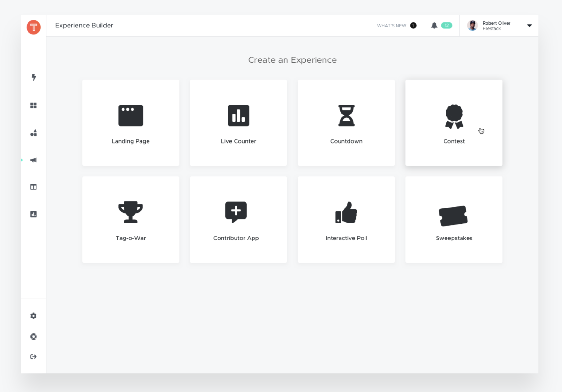562x392 pixels.
Task: Select the lightning quick-actions icon in sidebar
Action: [x=33, y=77]
